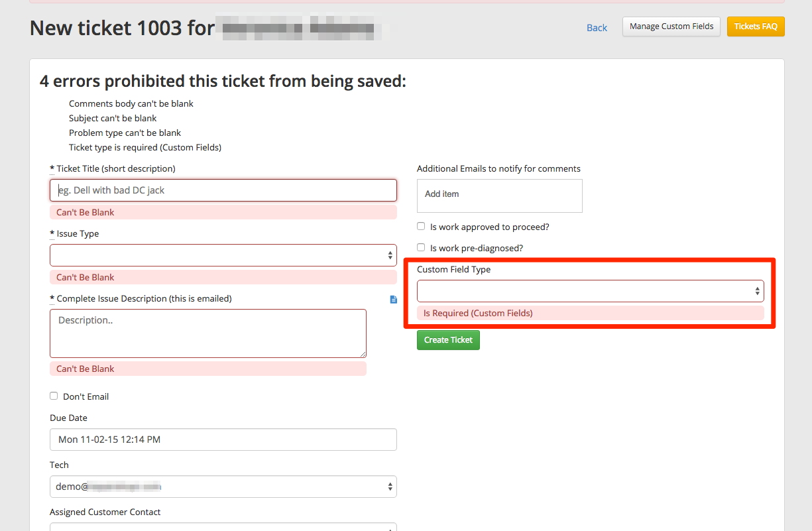Expand the Custom Field Type dropdown
812x531 pixels.
click(x=590, y=291)
